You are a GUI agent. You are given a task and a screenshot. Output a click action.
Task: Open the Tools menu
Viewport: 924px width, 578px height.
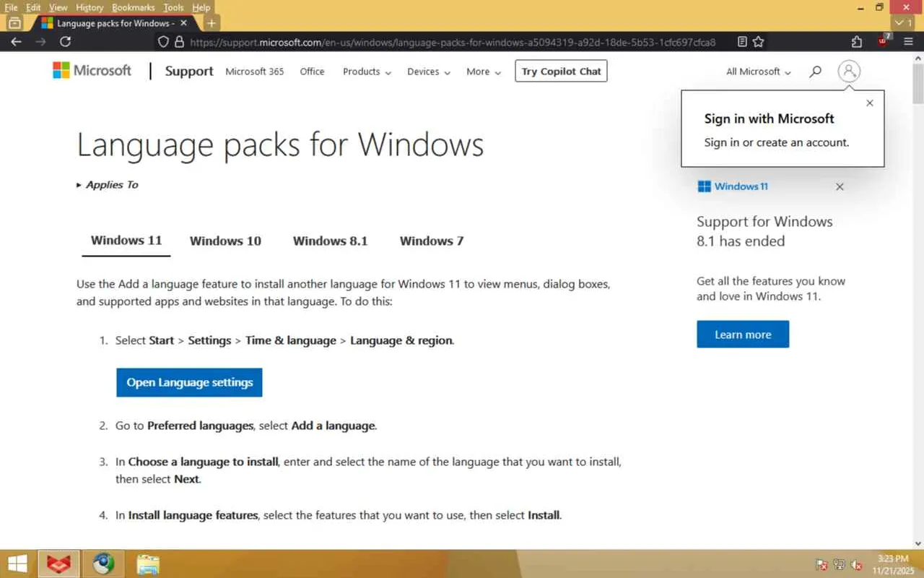click(173, 7)
